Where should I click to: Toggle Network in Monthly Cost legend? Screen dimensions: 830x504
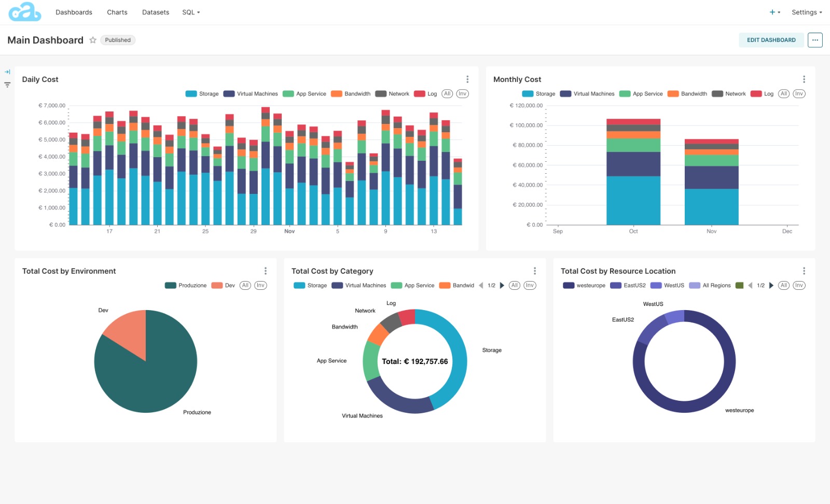729,94
